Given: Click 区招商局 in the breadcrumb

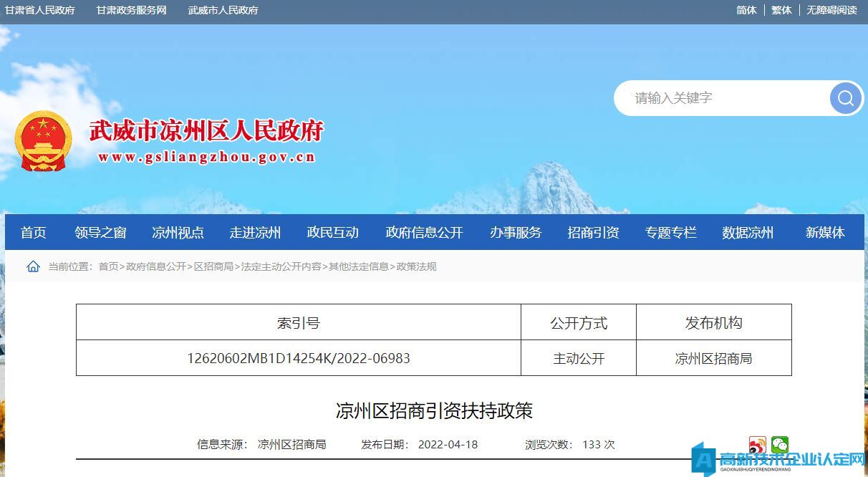Looking at the screenshot, I should click(213, 266).
